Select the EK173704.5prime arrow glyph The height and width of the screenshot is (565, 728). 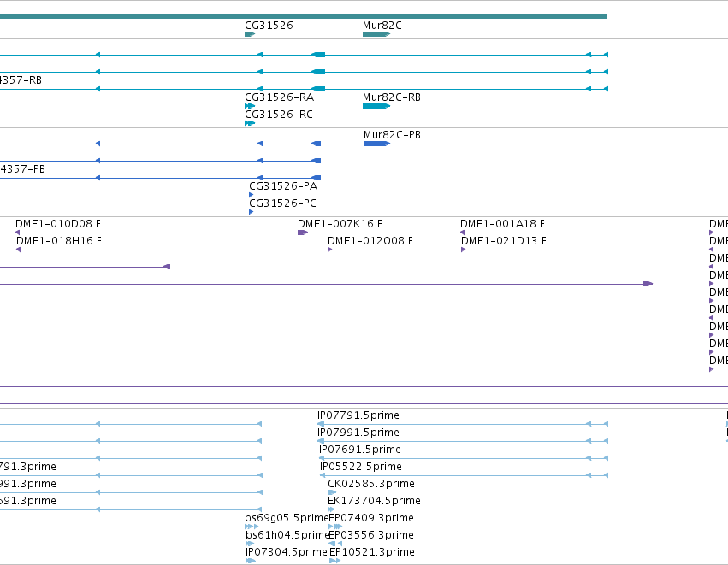pyautogui.click(x=331, y=509)
